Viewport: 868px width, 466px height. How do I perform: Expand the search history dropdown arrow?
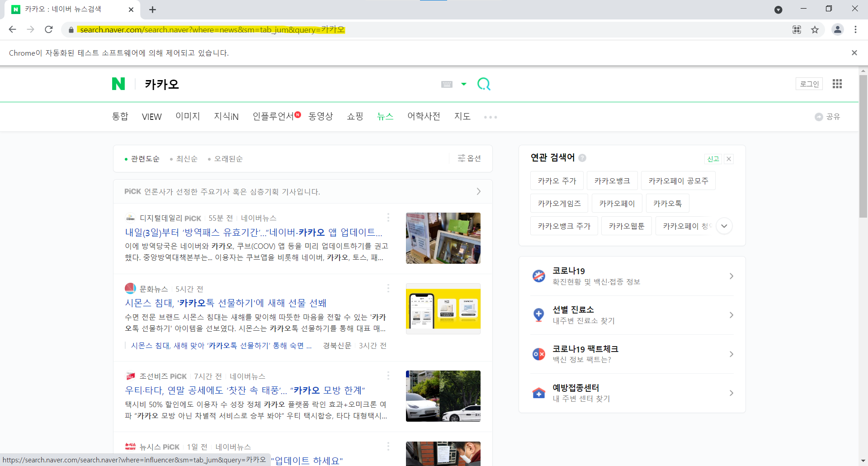click(x=464, y=84)
